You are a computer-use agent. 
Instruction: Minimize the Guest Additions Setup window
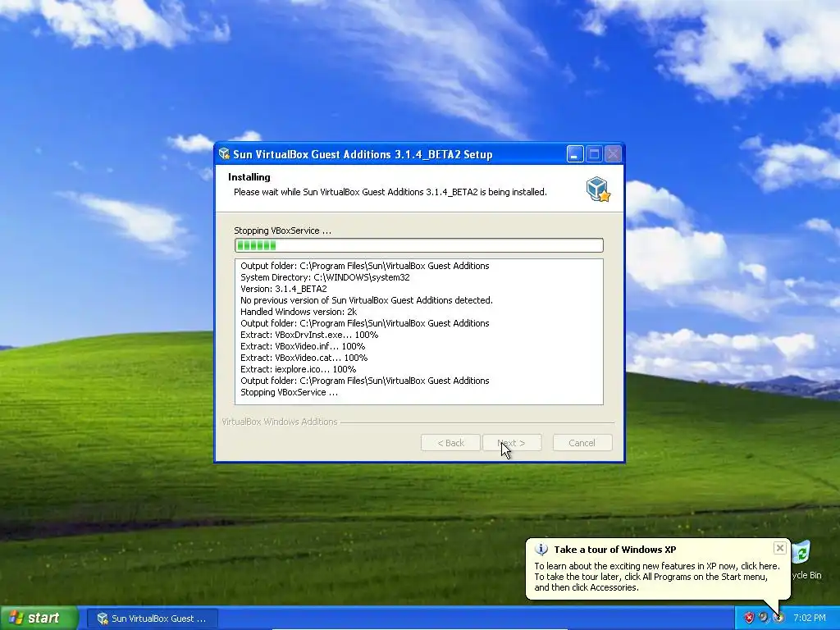[x=575, y=154]
